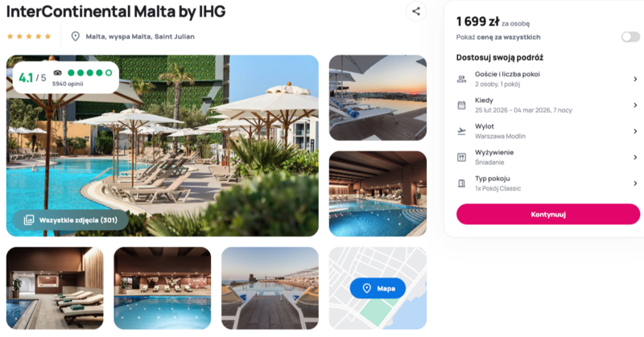
Task: Expand the Goście i liczba pokoi chevron
Action: [x=635, y=79]
